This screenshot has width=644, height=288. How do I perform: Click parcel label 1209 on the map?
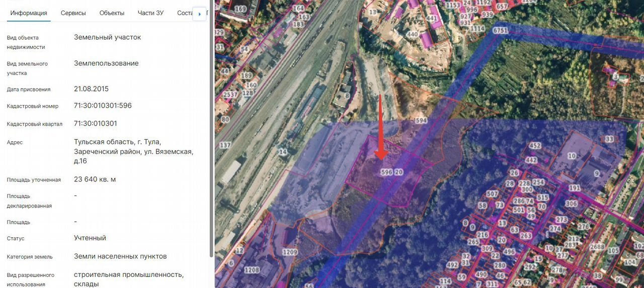pyautogui.click(x=289, y=252)
